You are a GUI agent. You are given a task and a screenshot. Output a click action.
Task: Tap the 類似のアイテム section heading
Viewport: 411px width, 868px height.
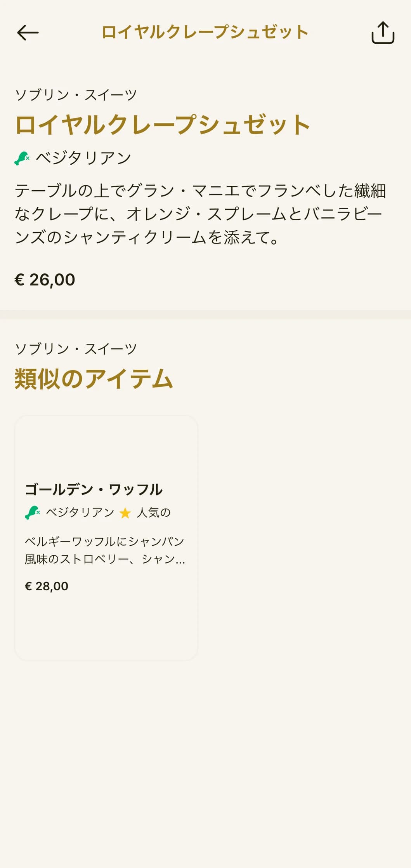point(94,379)
